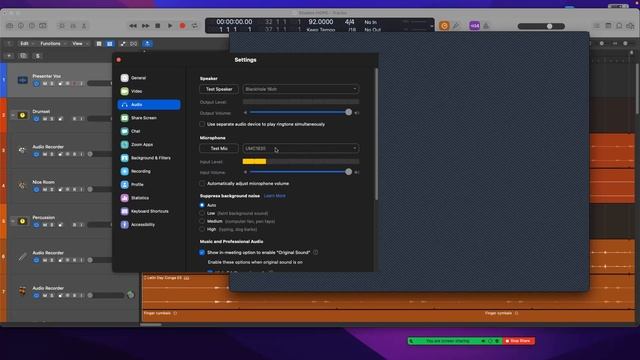The height and width of the screenshot is (360, 640).
Task: Toggle the global solo S button
Action: [x=38, y=56]
